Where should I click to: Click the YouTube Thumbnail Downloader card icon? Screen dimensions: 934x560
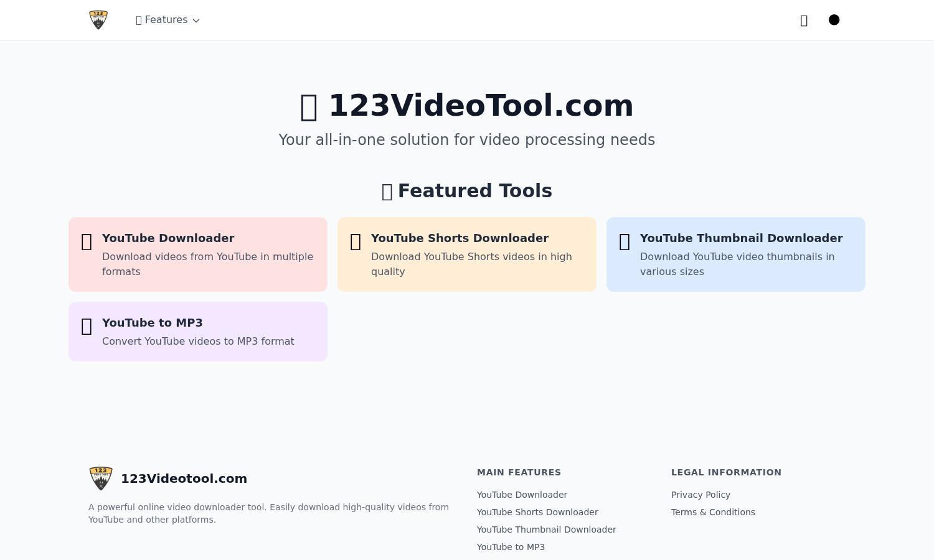click(x=625, y=242)
